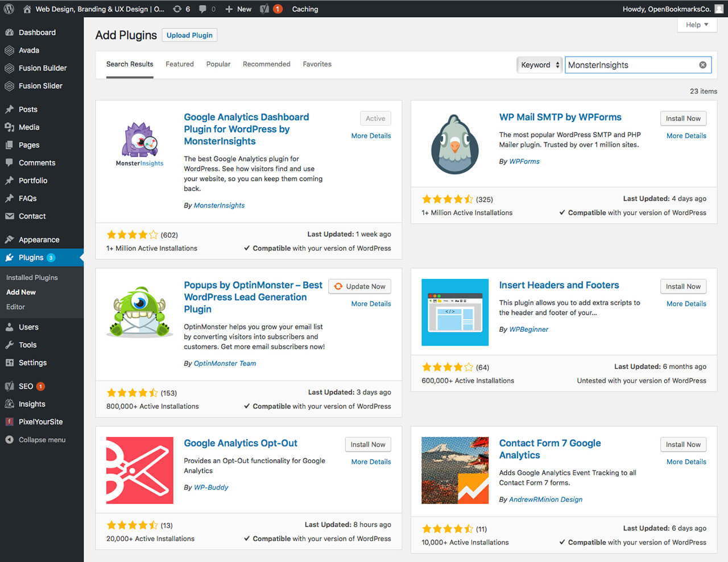This screenshot has height=562, width=728.
Task: Install Google Analytics Opt-Out plugin
Action: [368, 444]
